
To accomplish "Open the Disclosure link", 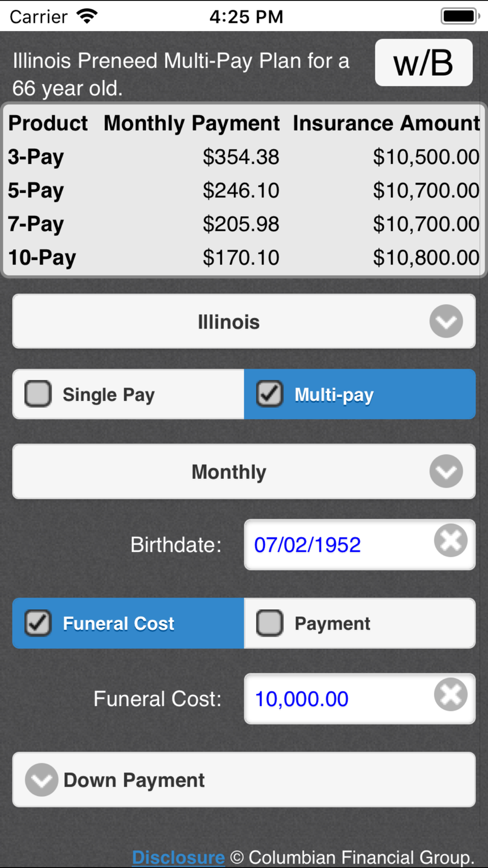I will pos(179,857).
